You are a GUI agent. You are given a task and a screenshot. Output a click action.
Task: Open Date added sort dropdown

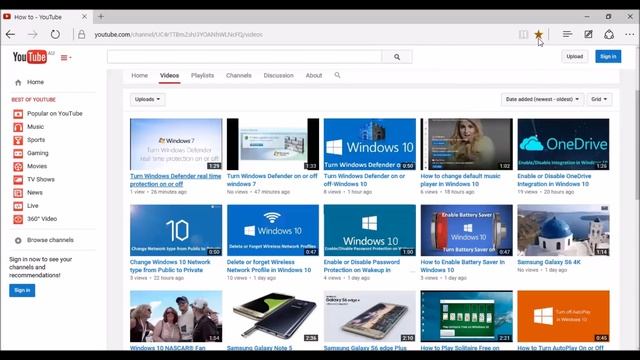pyautogui.click(x=542, y=99)
